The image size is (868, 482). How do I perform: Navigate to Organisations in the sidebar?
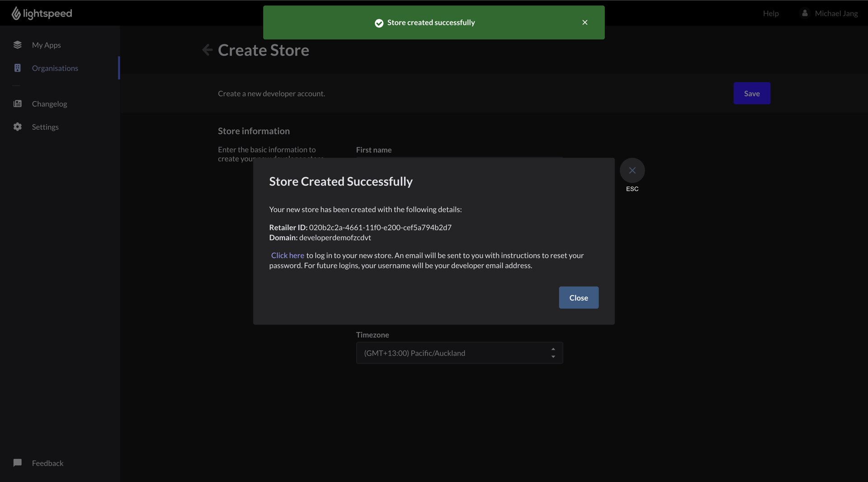(x=55, y=68)
